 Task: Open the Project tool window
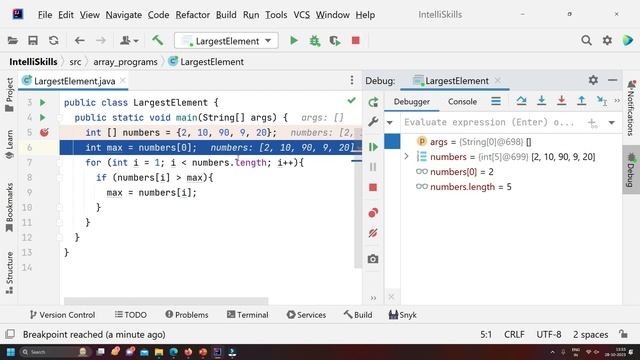pyautogui.click(x=9, y=95)
